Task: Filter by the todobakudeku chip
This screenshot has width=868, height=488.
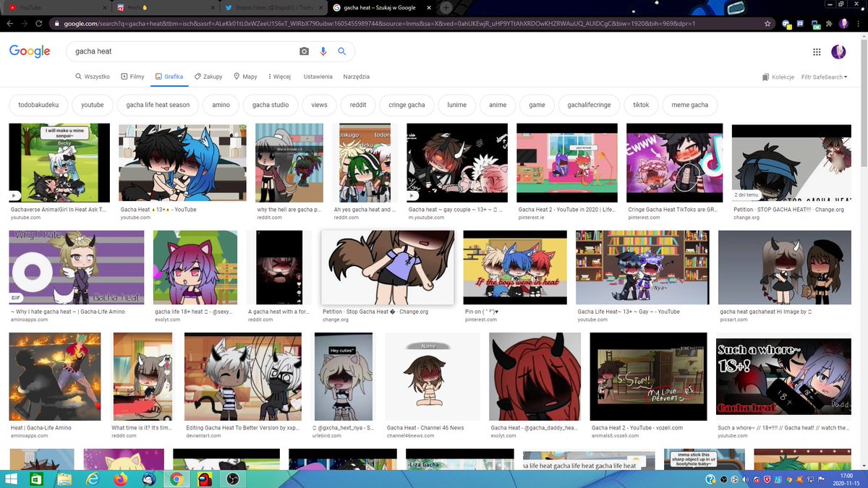Action: (38, 105)
